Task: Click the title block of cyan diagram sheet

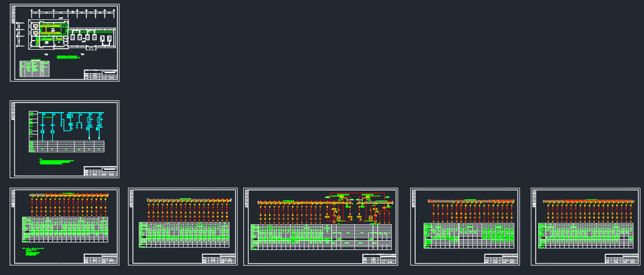Action: click(101, 171)
